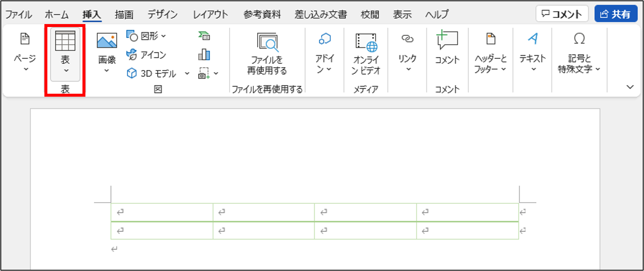This screenshot has width=644, height=271.
Task: Place cursor in second-row, third-column table cell
Action: (365, 230)
